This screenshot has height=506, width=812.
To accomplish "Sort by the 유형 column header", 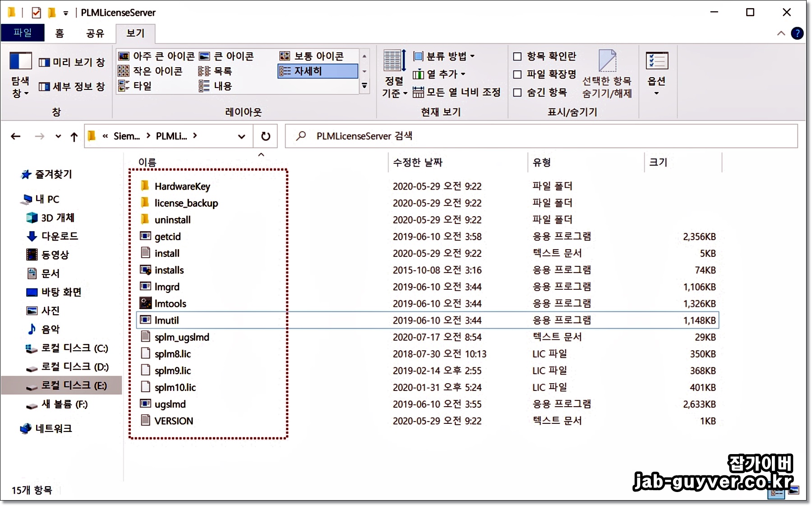I will tap(542, 162).
